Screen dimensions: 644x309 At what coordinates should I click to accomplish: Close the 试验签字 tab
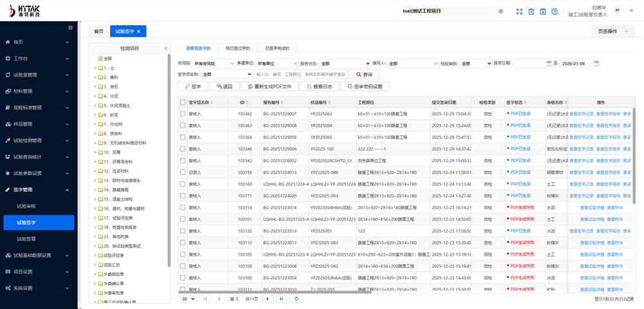coord(138,31)
